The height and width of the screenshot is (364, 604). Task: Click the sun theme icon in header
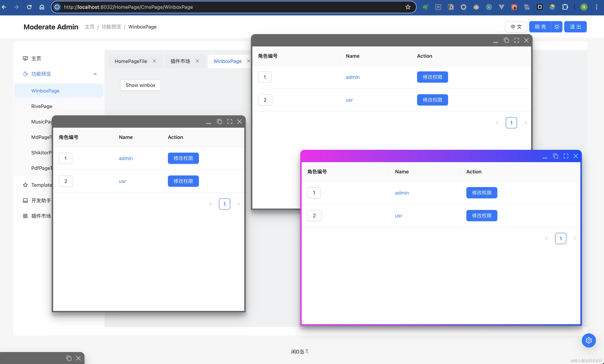pyautogui.click(x=557, y=27)
